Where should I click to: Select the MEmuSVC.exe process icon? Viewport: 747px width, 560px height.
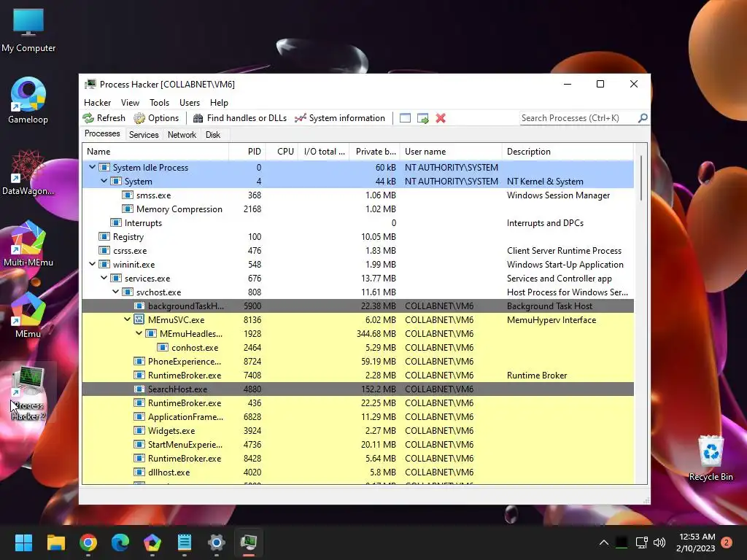pos(139,319)
